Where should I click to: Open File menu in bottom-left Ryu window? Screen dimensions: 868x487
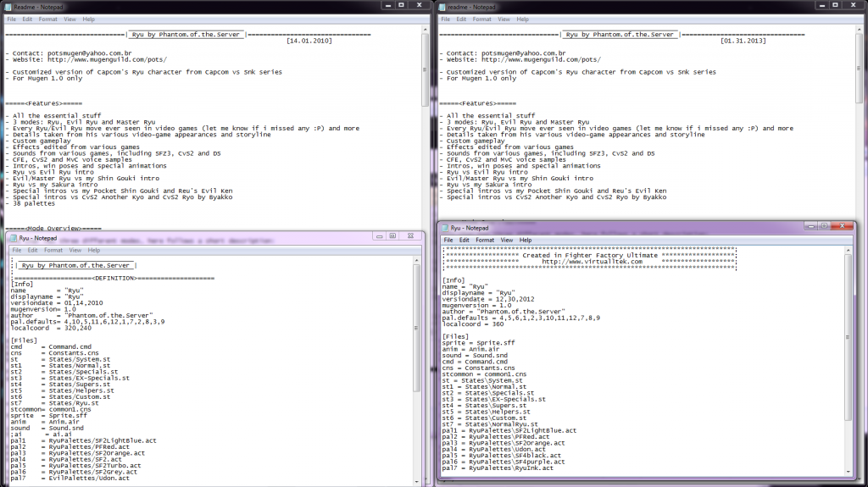pos(17,250)
